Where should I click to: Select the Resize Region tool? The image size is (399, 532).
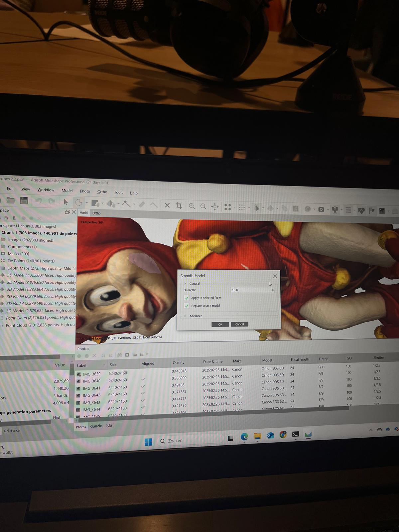(x=95, y=203)
